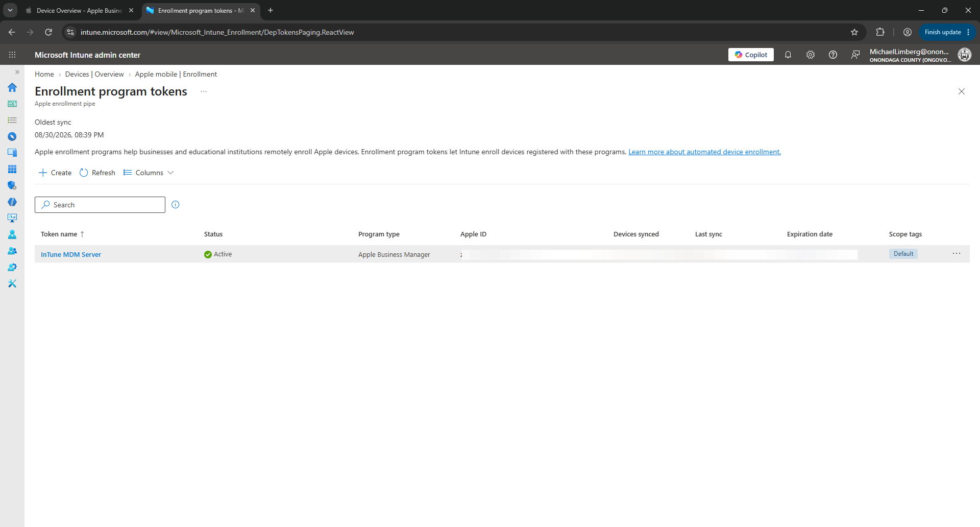This screenshot has width=980, height=527.
Task: Click the site information icon in address bar
Action: [x=70, y=32]
